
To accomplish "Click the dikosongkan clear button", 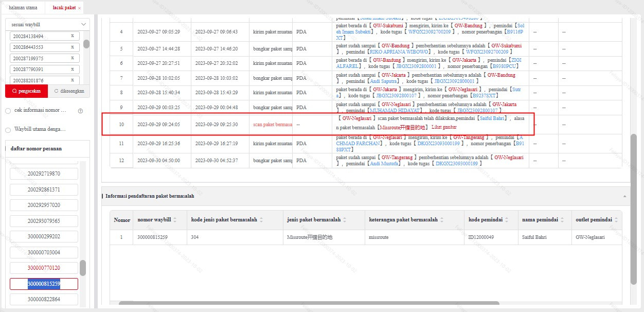I will click(69, 91).
